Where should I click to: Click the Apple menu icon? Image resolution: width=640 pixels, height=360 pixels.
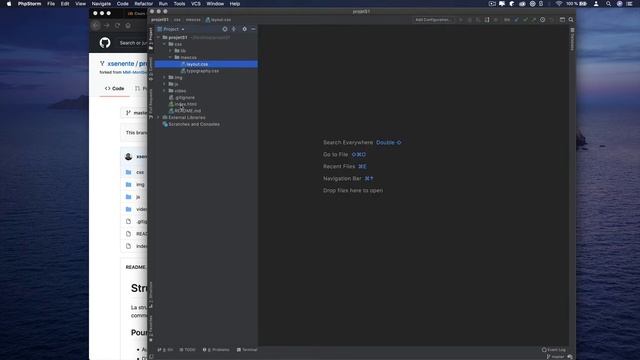coord(9,4)
